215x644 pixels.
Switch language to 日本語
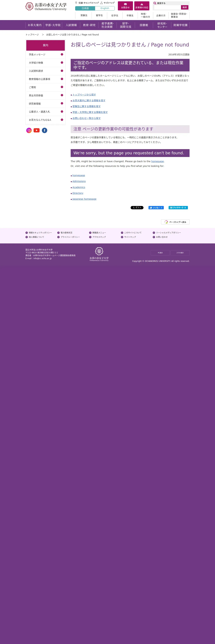pyautogui.click(x=85, y=8)
